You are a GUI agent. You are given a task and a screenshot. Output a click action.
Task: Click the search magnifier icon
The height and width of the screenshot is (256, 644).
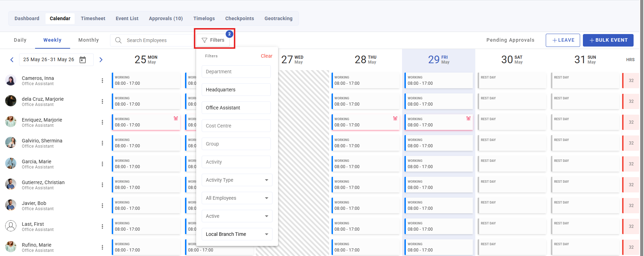click(x=118, y=40)
